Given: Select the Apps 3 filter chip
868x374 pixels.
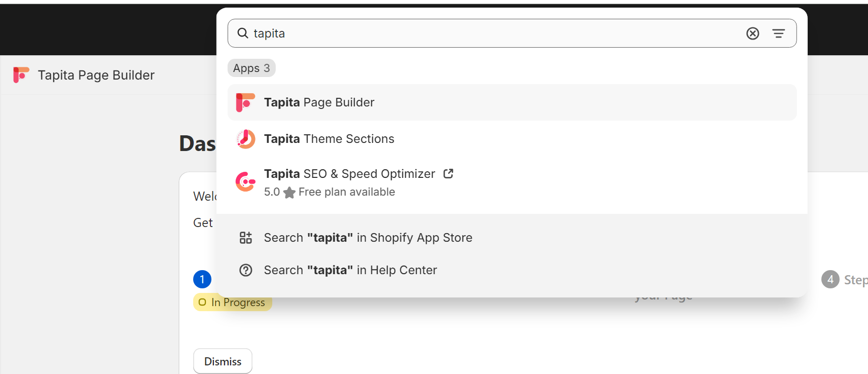Looking at the screenshot, I should point(251,68).
